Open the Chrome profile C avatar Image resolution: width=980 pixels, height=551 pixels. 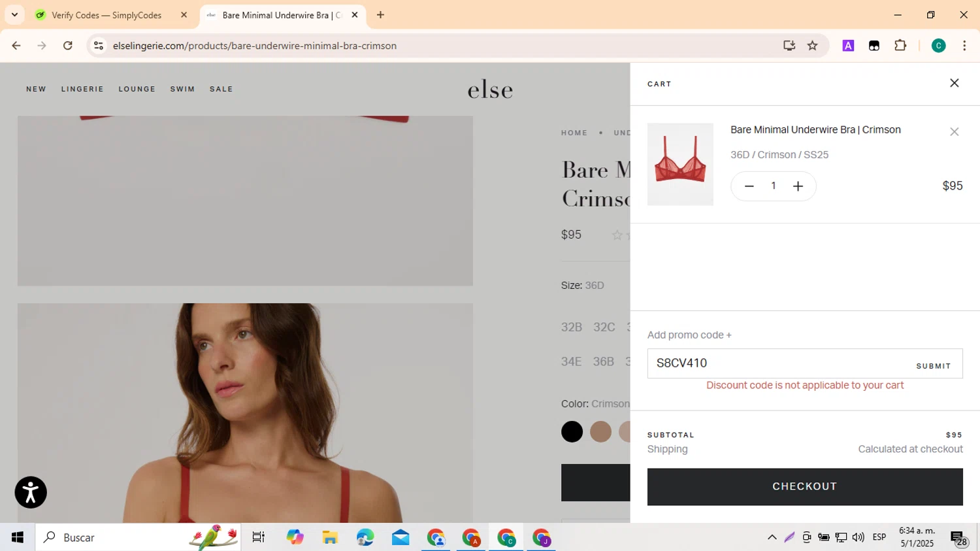(x=938, y=46)
